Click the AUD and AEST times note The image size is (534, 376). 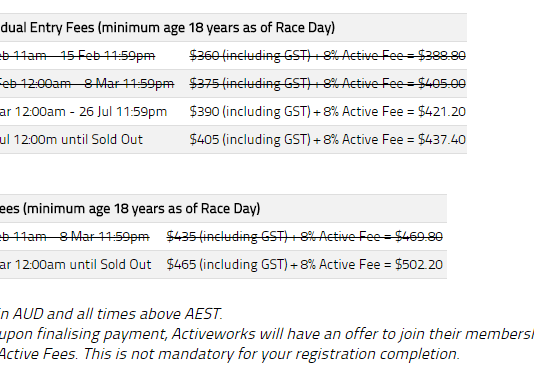coord(111,314)
